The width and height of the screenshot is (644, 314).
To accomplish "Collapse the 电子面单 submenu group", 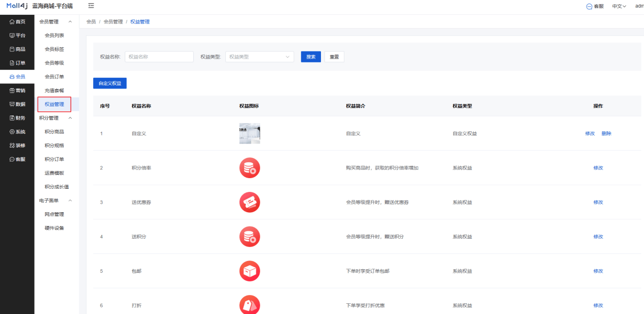I will (x=70, y=201).
